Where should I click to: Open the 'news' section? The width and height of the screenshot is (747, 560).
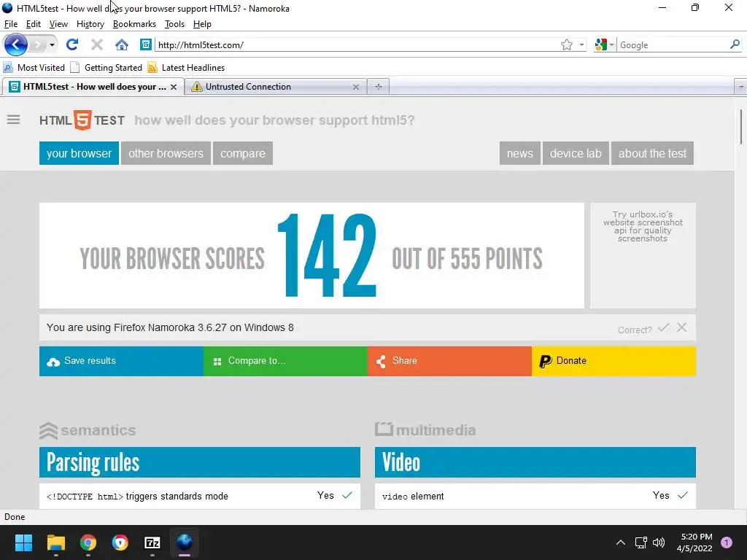tap(519, 153)
